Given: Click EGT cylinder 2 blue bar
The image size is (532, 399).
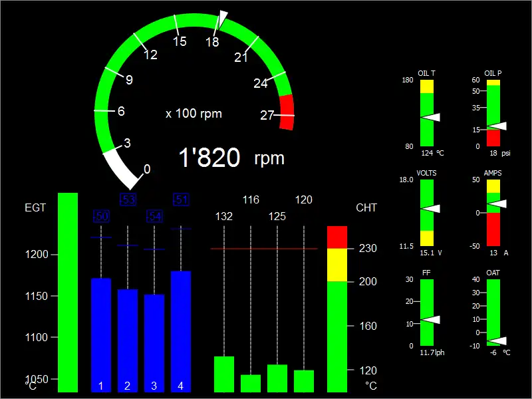Looking at the screenshot, I should point(128,340).
